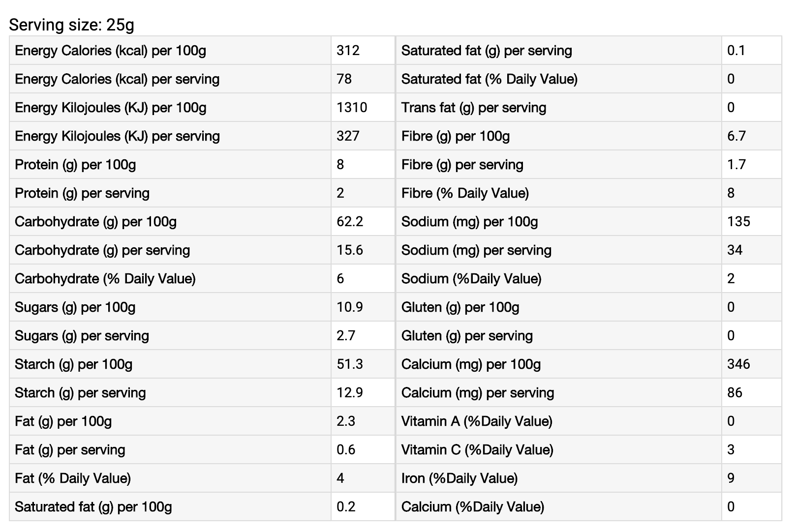Click the "Vitamin C (%Daily Value)" label

[x=477, y=449]
